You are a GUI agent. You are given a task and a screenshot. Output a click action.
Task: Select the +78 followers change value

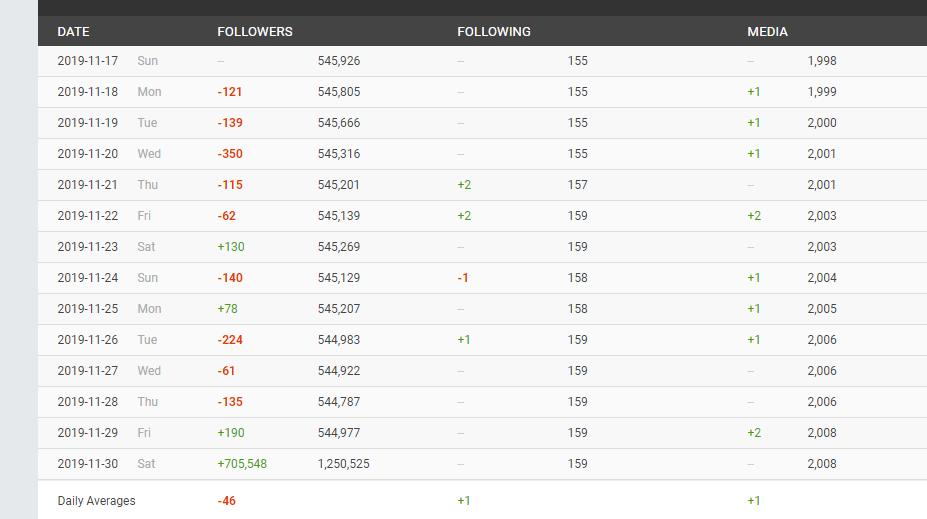point(228,309)
